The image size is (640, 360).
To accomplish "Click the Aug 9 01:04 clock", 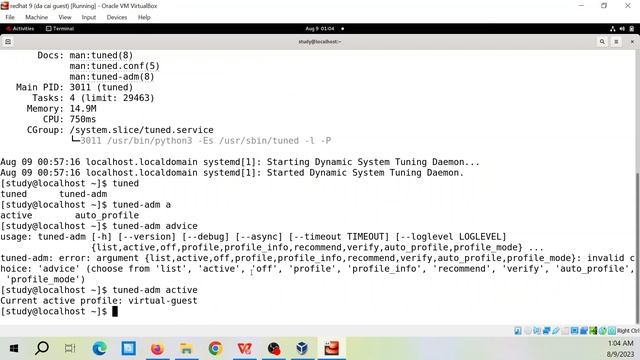I will tap(320, 29).
